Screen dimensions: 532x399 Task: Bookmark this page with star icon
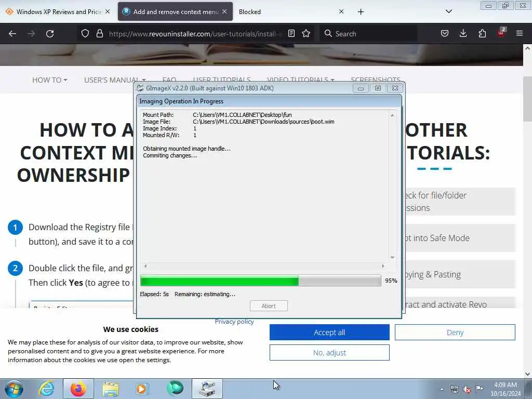click(x=306, y=33)
